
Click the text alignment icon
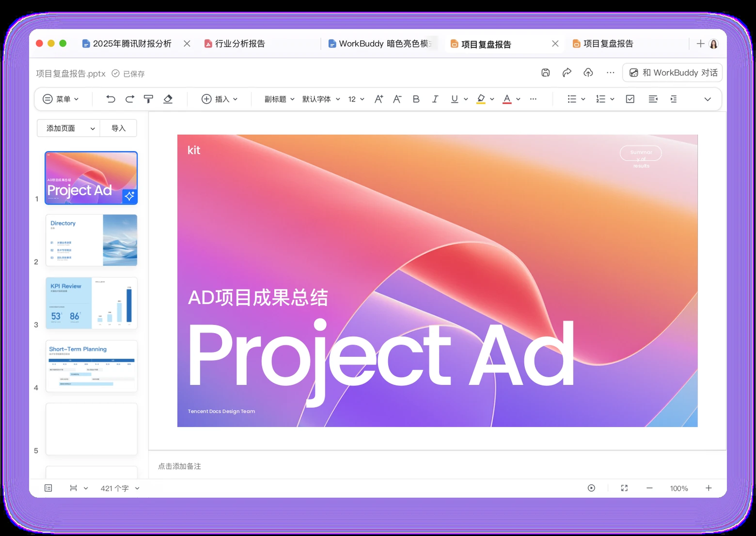click(653, 99)
